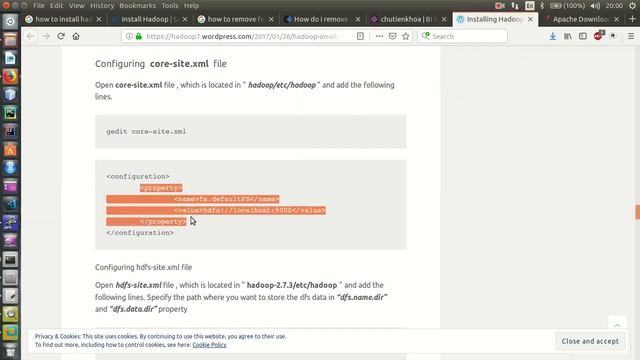Click the '<configuration>' opening tag line

[138, 176]
